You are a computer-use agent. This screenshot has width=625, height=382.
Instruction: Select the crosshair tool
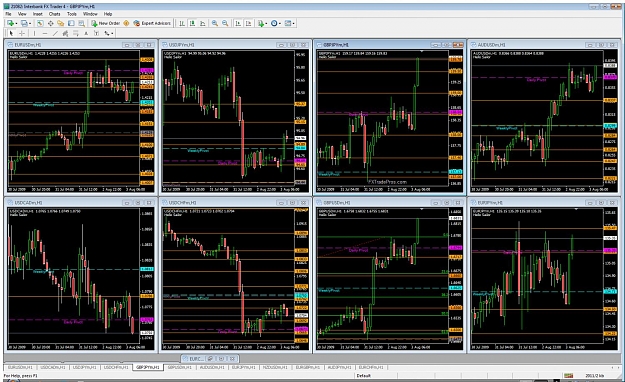click(x=22, y=33)
